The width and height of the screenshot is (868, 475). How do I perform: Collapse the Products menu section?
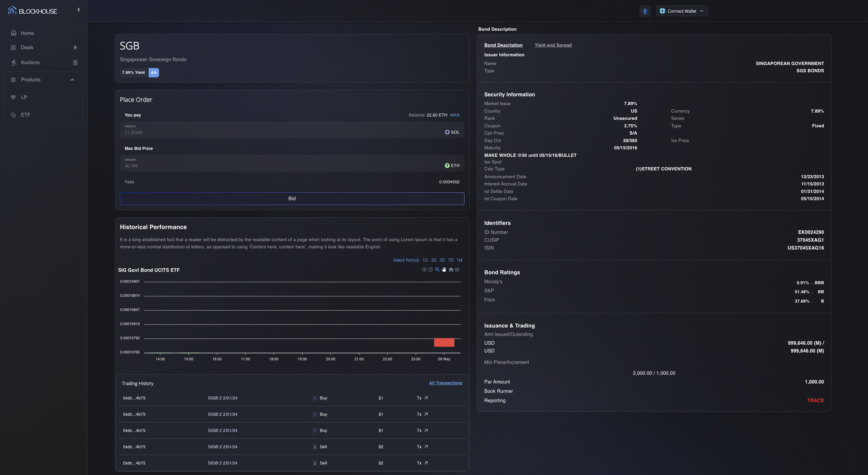72,80
